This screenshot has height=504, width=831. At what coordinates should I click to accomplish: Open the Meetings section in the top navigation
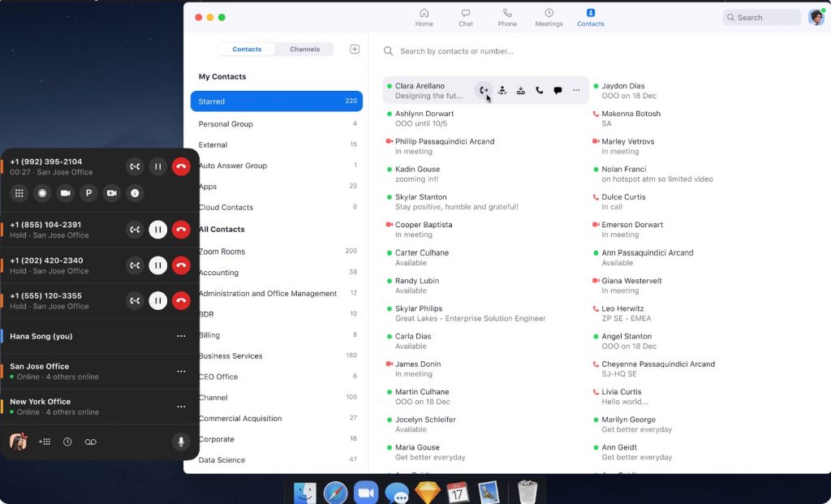549,17
